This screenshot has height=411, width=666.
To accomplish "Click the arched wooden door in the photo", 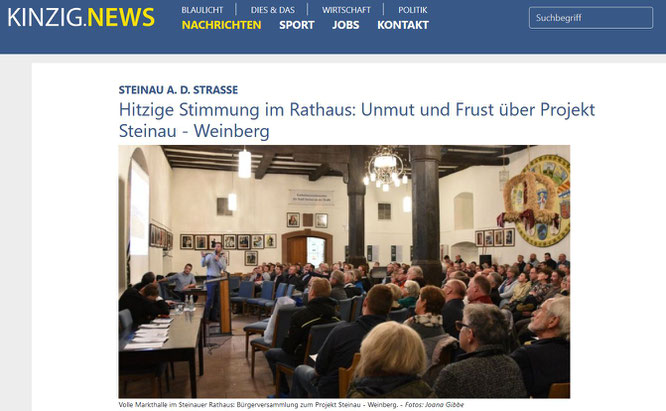I will click(307, 248).
